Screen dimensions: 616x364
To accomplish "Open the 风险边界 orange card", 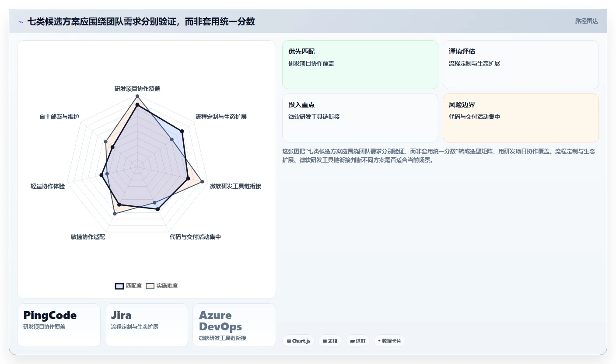I will [521, 118].
